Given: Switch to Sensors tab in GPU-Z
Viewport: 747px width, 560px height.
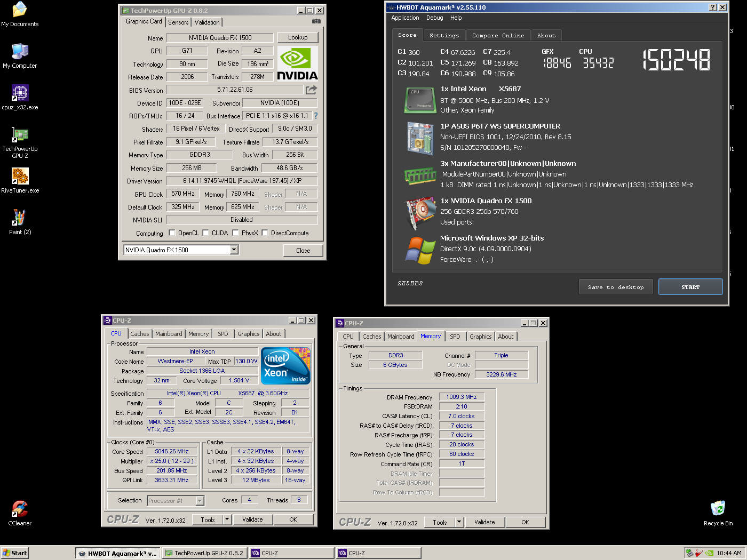Looking at the screenshot, I should tap(178, 22).
